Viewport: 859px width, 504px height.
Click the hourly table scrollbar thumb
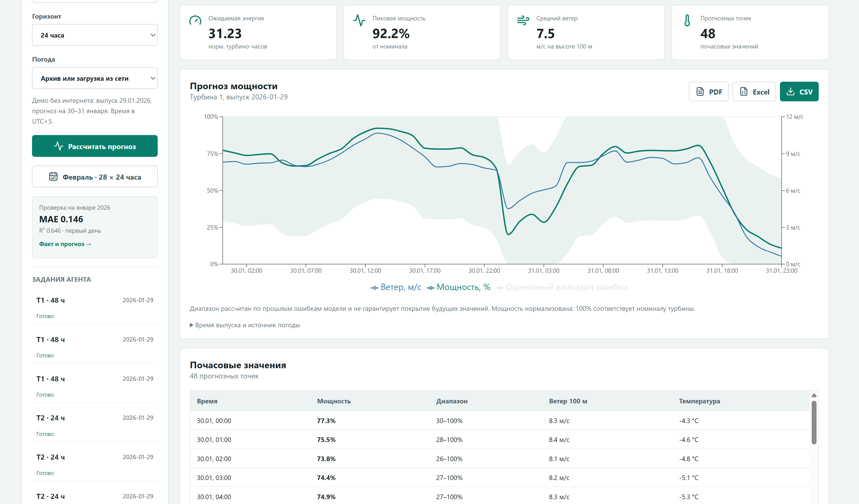coord(814,422)
